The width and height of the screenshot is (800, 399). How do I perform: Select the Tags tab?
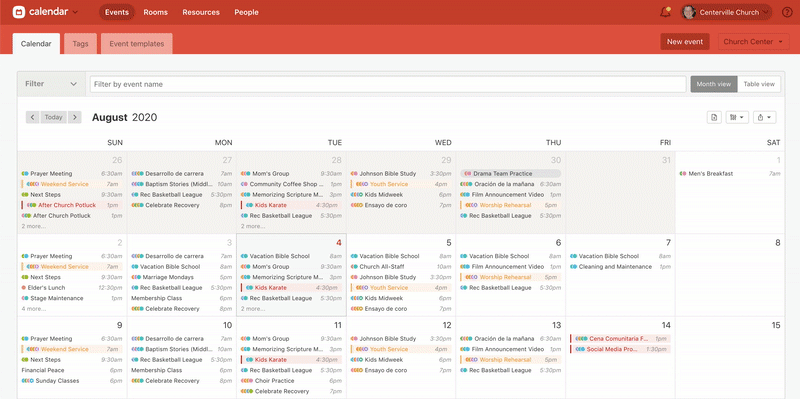coord(80,44)
